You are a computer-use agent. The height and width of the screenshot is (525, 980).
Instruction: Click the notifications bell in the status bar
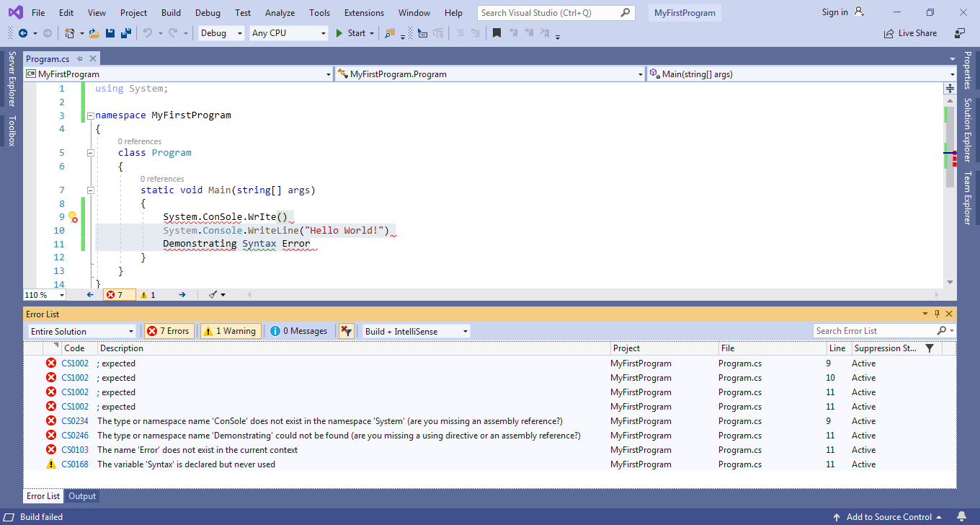pyautogui.click(x=961, y=516)
